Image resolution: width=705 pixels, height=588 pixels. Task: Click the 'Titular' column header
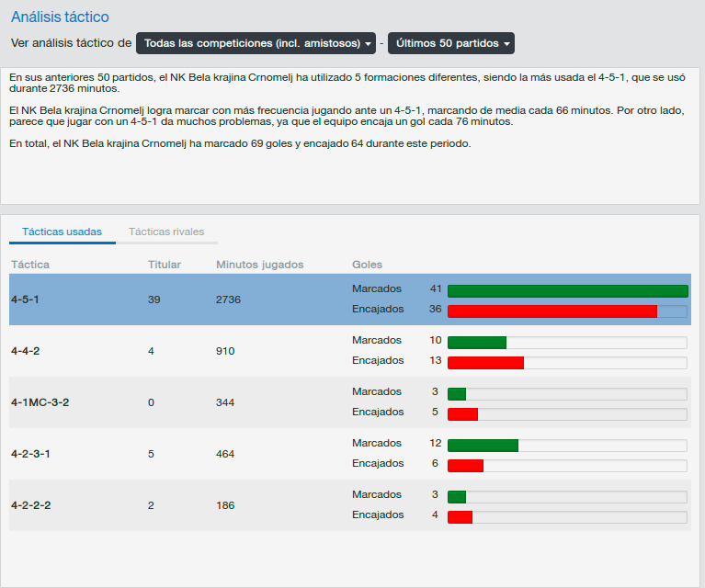click(165, 265)
